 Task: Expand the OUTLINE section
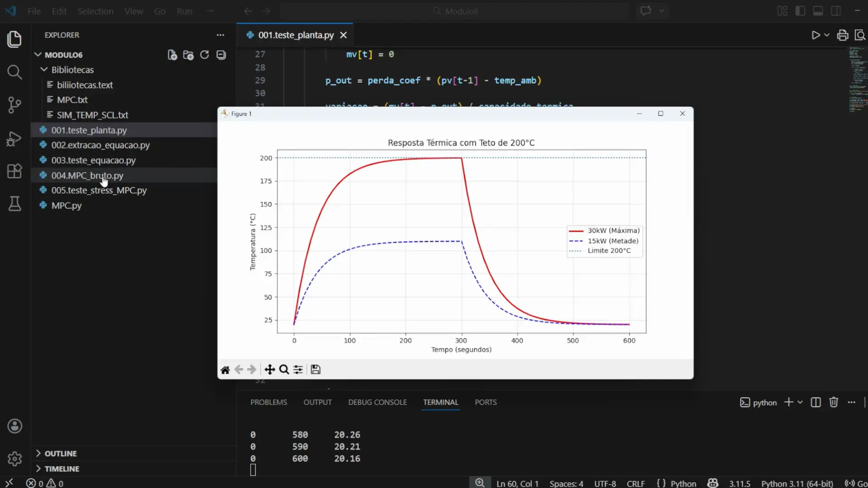tap(61, 453)
